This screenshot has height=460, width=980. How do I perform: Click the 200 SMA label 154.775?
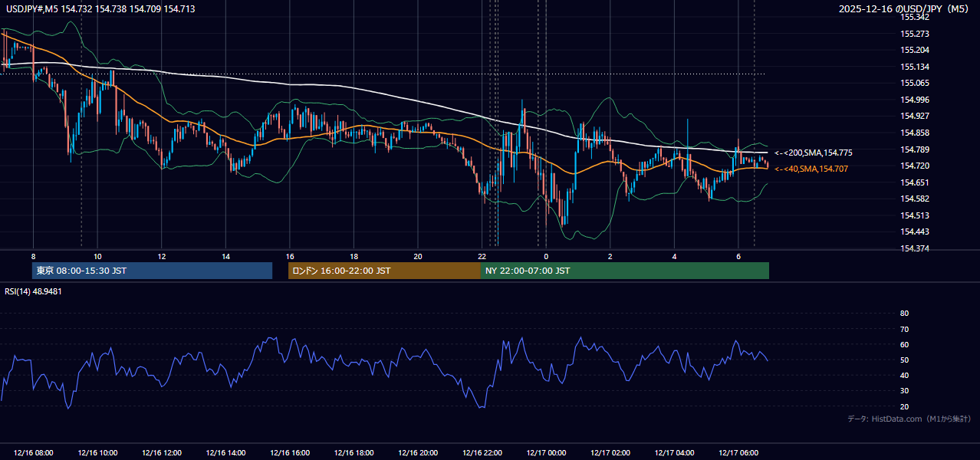(x=813, y=153)
